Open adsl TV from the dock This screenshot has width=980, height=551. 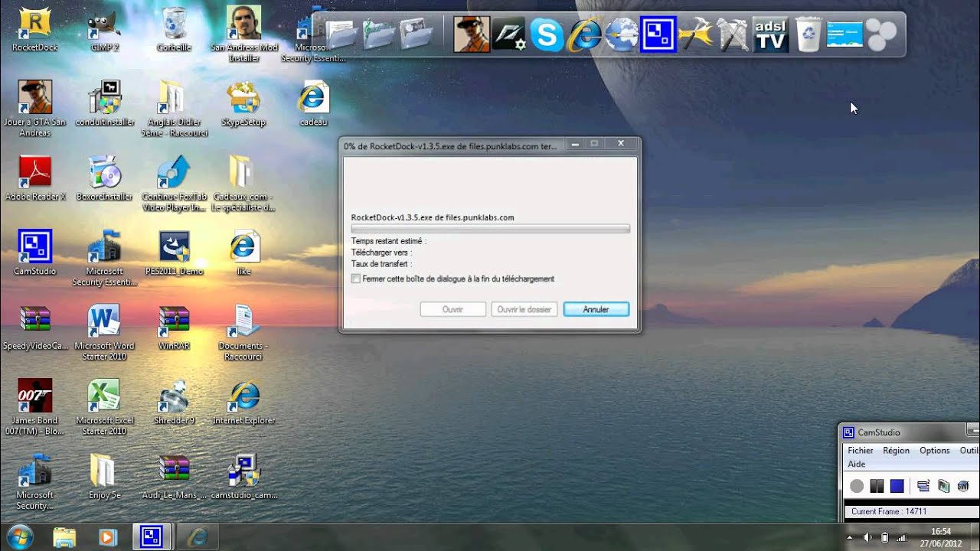[x=770, y=35]
